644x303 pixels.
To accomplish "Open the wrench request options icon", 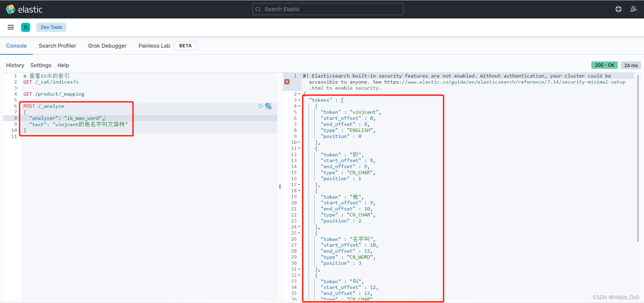I will (268, 106).
